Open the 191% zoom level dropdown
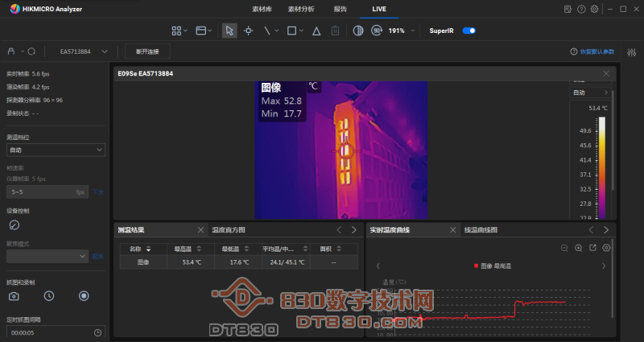 [413, 31]
